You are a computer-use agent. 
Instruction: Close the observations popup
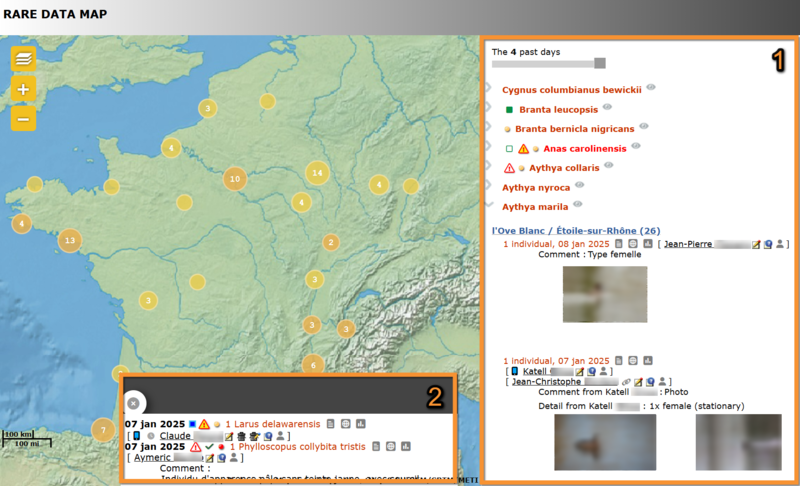pos(133,403)
